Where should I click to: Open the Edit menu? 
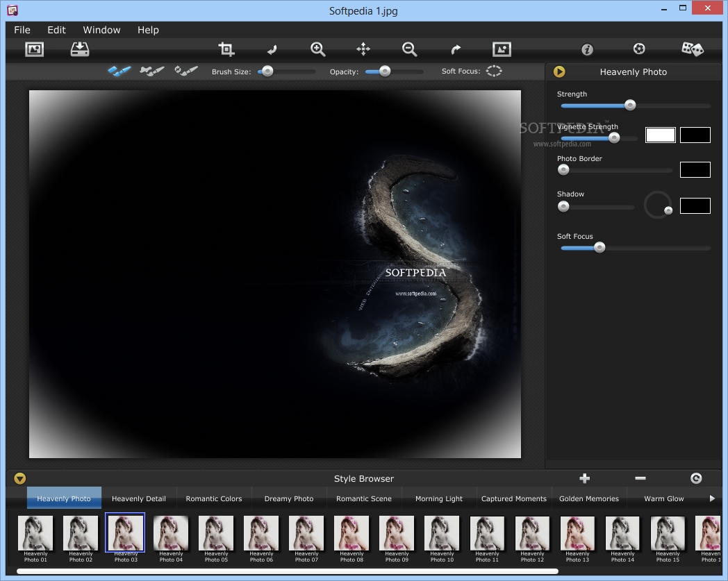tap(57, 30)
